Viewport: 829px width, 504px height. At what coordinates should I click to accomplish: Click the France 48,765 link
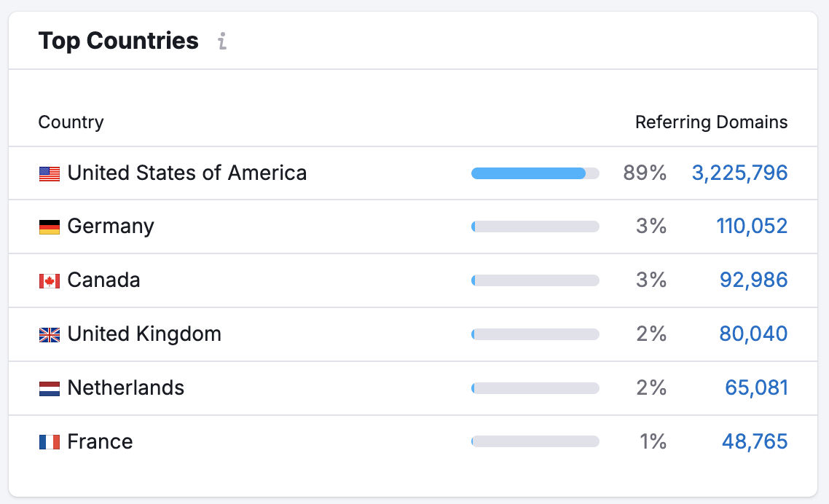(755, 441)
